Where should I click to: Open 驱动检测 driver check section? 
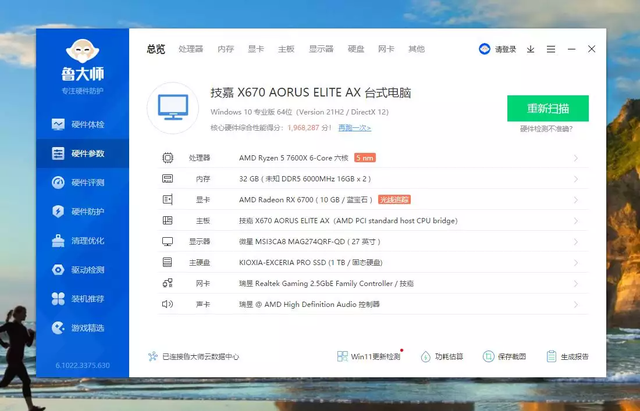click(78, 269)
